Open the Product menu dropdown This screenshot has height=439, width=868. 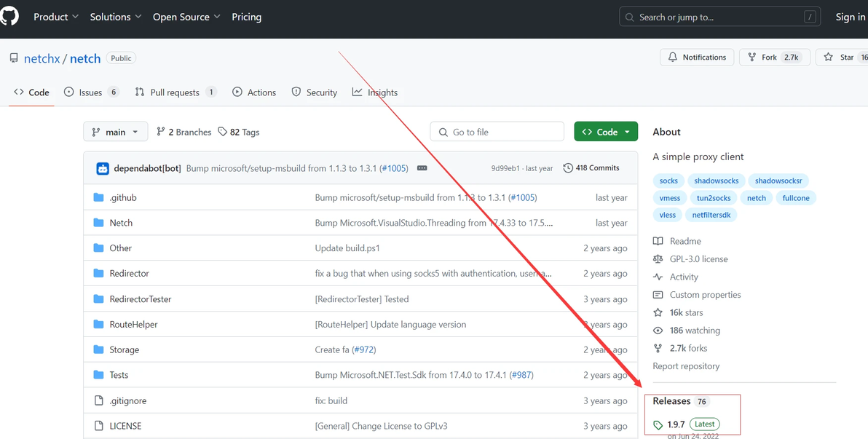click(57, 17)
